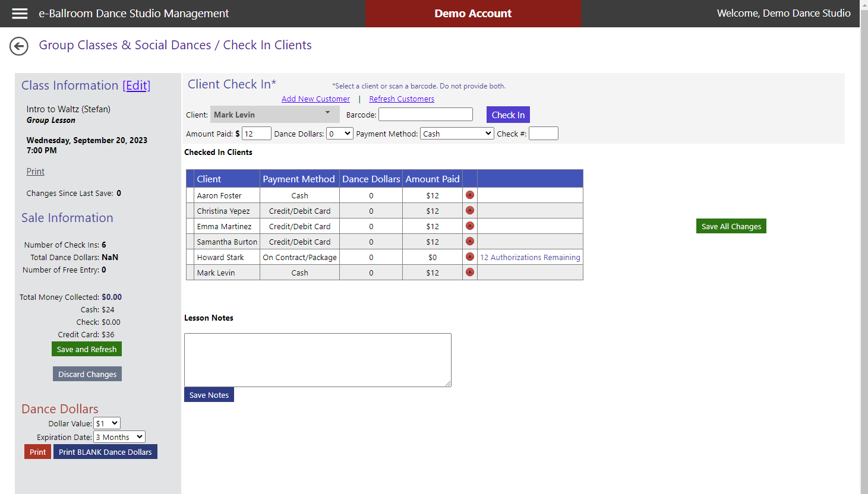868x494 pixels.
Task: Delete Samantha Burton's row entry
Action: [469, 241]
